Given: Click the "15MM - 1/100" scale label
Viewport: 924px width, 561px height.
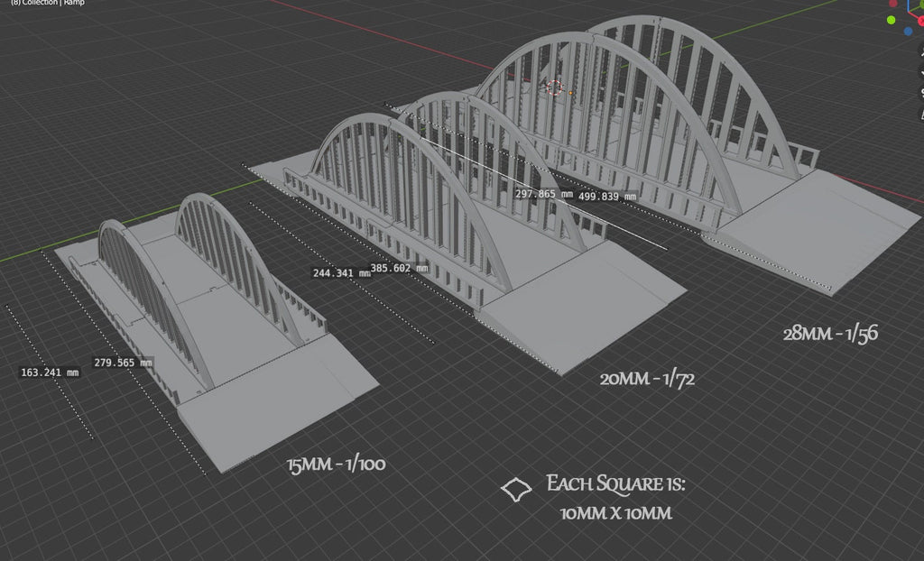Looking at the screenshot, I should pyautogui.click(x=336, y=465).
